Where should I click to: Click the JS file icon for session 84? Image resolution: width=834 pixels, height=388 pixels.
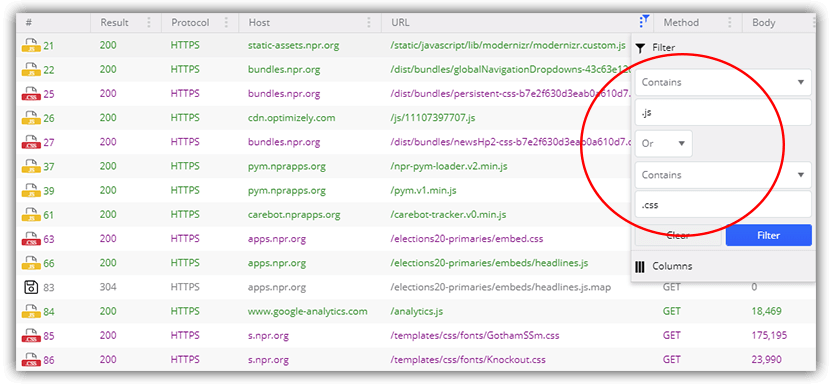pos(31,311)
